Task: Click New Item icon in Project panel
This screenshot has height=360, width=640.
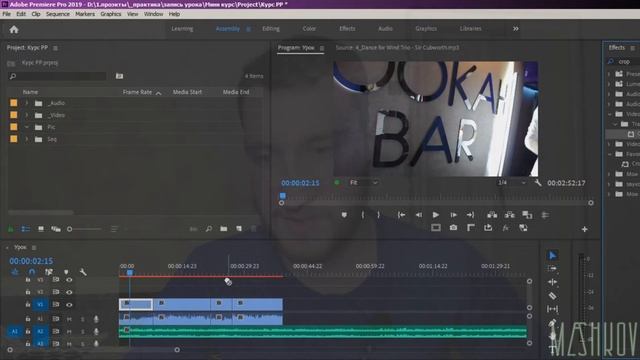Action: 239,229
